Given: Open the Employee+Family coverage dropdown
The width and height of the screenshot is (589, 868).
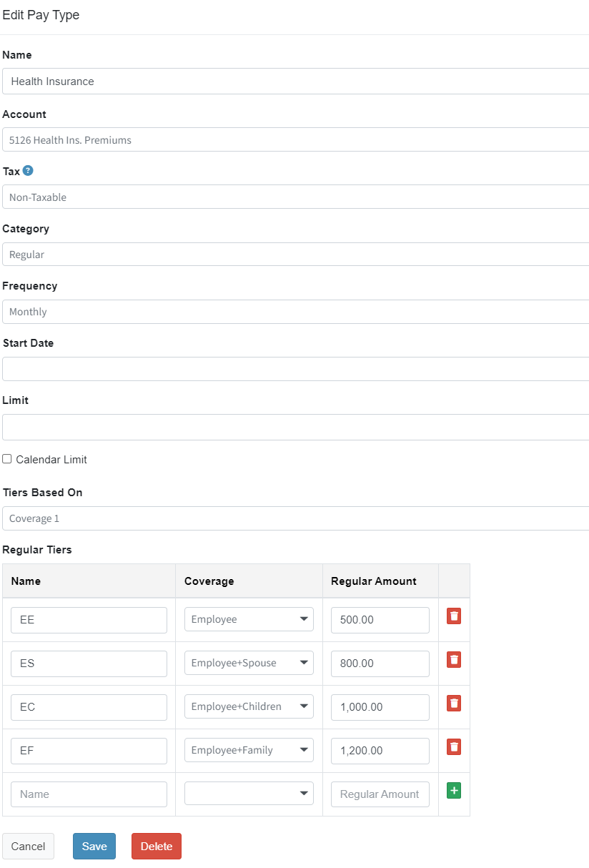Looking at the screenshot, I should tap(249, 750).
